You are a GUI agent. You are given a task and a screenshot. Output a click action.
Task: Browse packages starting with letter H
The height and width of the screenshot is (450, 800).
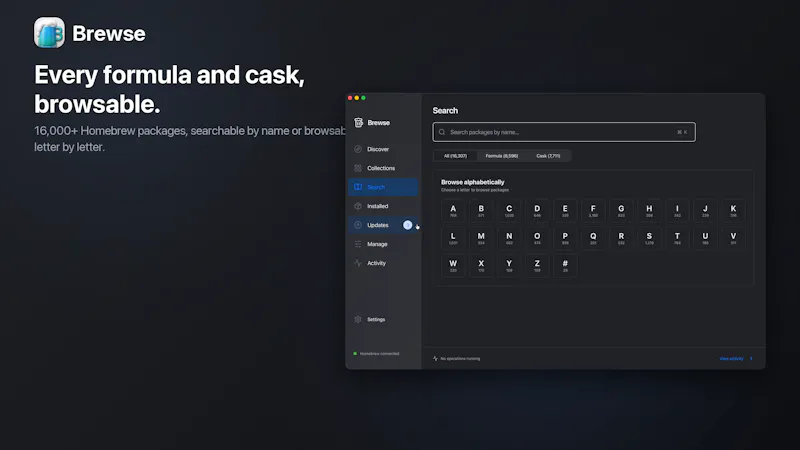649,211
